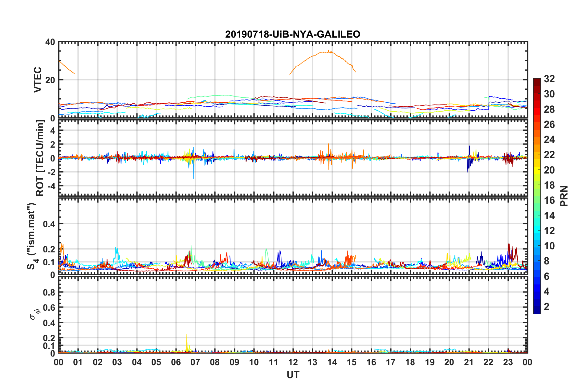Click colorbar tick label 10

coord(549,246)
